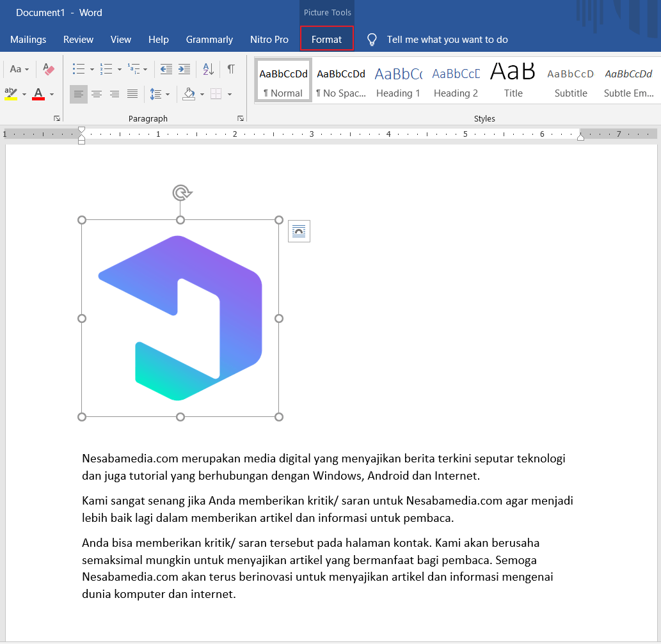
Task: Click the first line indent marker on ruler
Action: point(82,130)
